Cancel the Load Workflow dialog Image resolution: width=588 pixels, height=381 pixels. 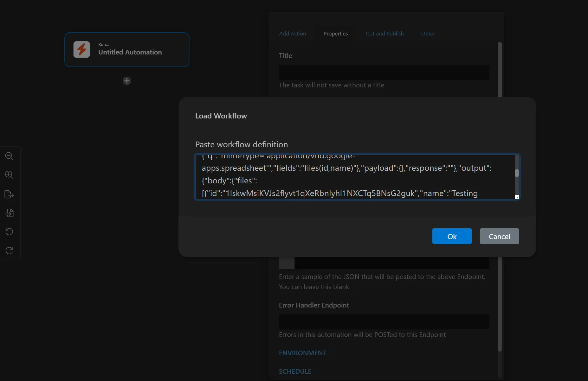[499, 236]
